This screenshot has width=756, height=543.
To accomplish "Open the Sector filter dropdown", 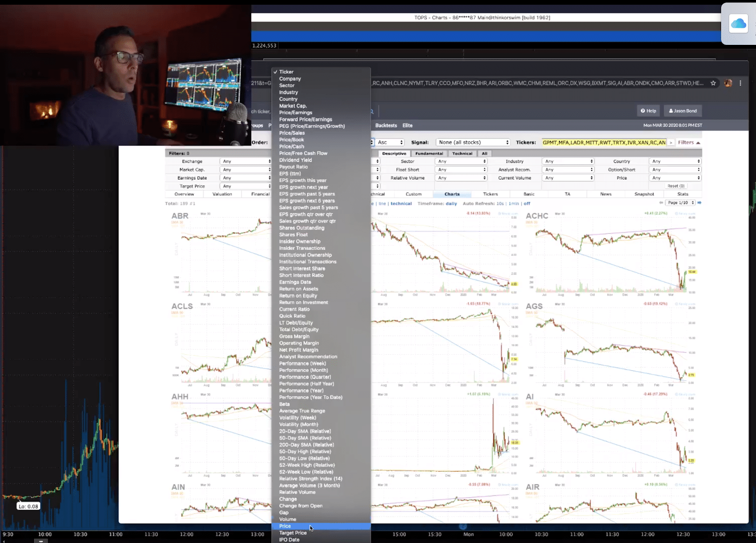I will click(461, 161).
